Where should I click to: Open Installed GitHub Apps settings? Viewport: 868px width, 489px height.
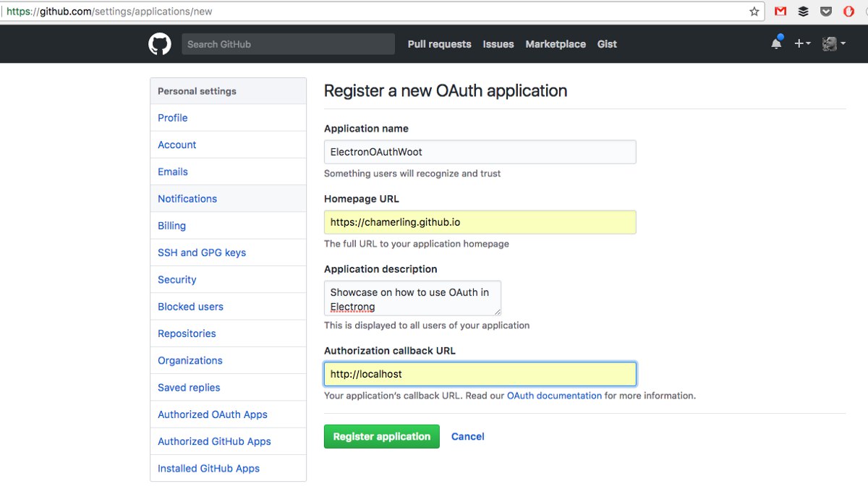[228, 469]
